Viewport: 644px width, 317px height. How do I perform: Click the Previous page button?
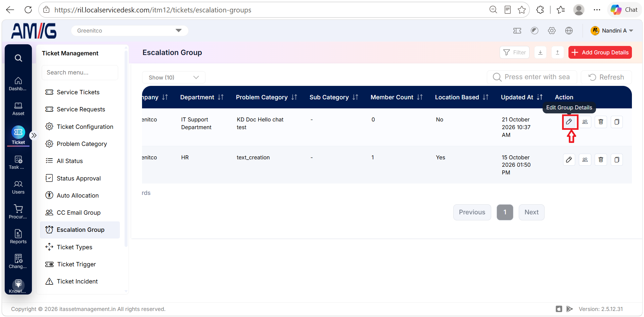click(472, 212)
